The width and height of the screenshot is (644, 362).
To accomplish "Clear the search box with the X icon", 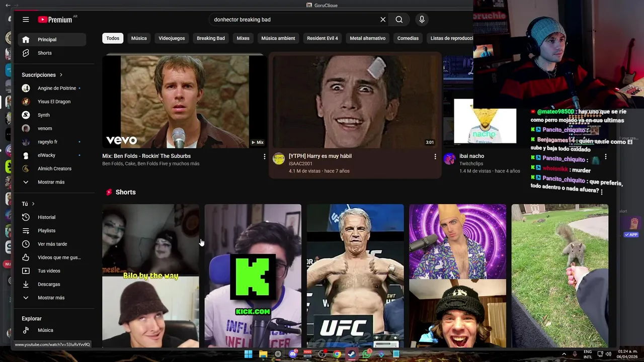I will click(x=383, y=20).
